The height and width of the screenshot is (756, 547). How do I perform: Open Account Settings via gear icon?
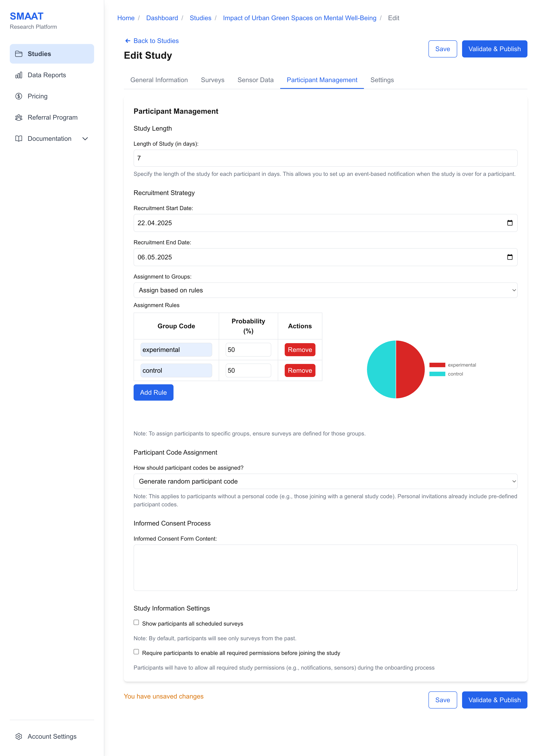(x=19, y=736)
